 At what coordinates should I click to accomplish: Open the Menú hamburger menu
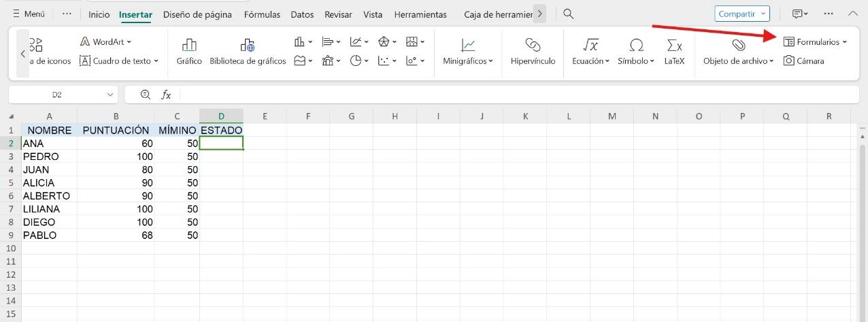click(x=29, y=14)
